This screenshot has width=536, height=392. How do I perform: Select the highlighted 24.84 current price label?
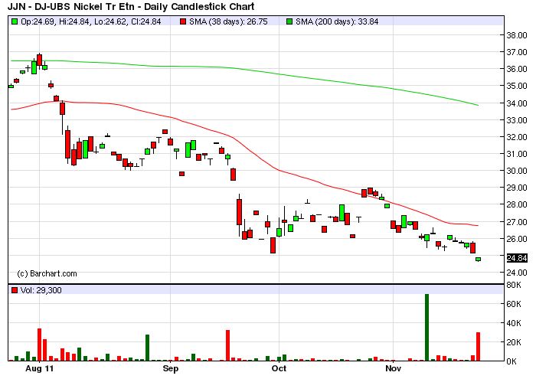click(x=515, y=259)
